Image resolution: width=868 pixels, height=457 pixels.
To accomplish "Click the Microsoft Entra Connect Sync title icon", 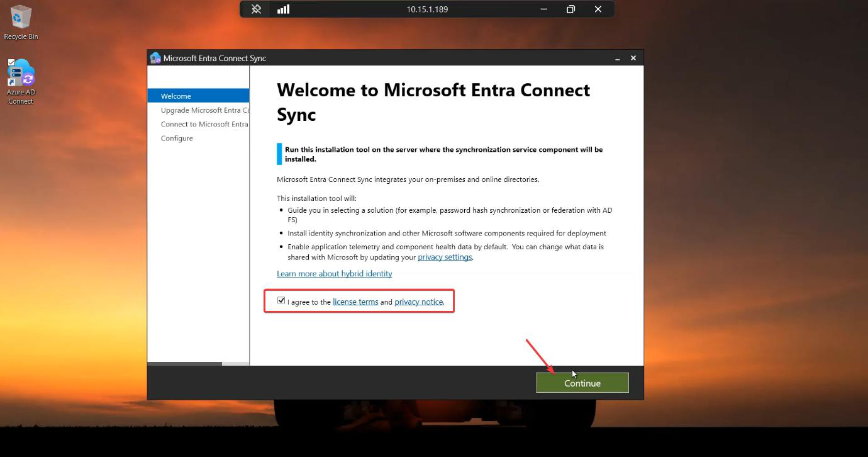I will [155, 58].
